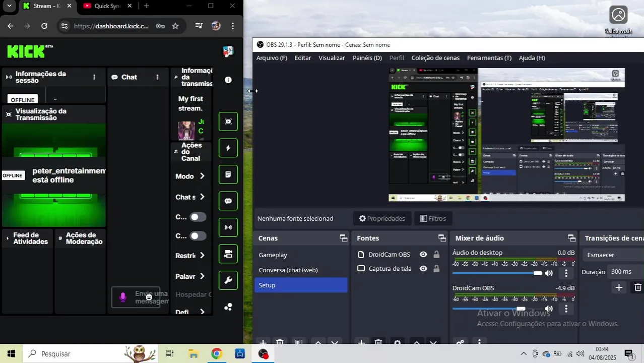This screenshot has height=363, width=644.
Task: Click the chat bubble icon in Kick sidebar
Action: (x=228, y=201)
